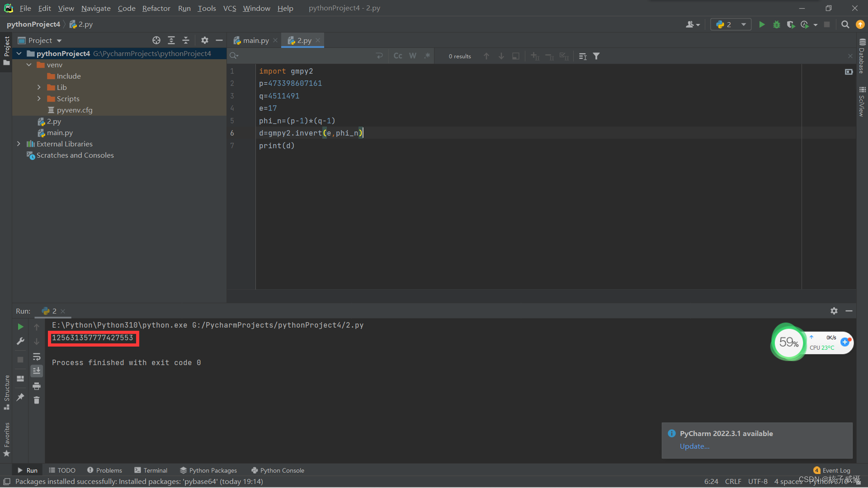Click Select Opened File target icon

pyautogui.click(x=156, y=40)
